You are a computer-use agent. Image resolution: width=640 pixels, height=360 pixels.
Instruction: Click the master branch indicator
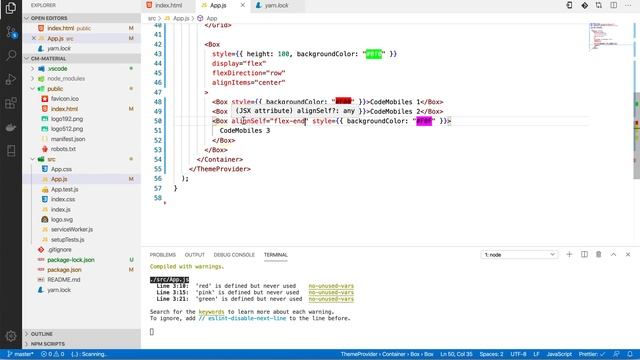pos(20,354)
